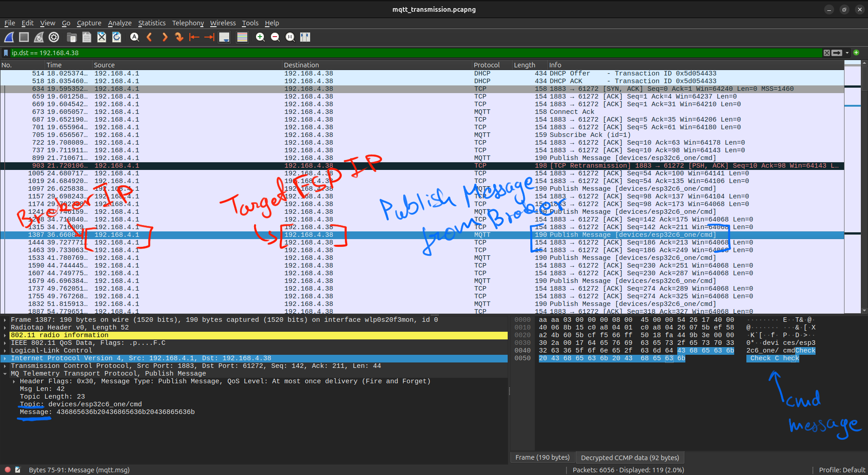Expand the Radiotap Header node
Screen dimensions: 868x475
click(5, 327)
